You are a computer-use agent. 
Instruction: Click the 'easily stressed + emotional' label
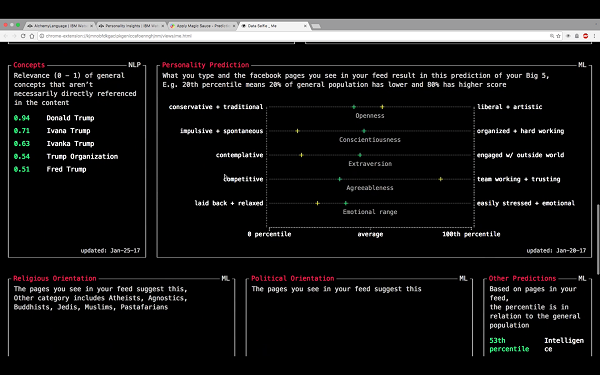tap(526, 203)
